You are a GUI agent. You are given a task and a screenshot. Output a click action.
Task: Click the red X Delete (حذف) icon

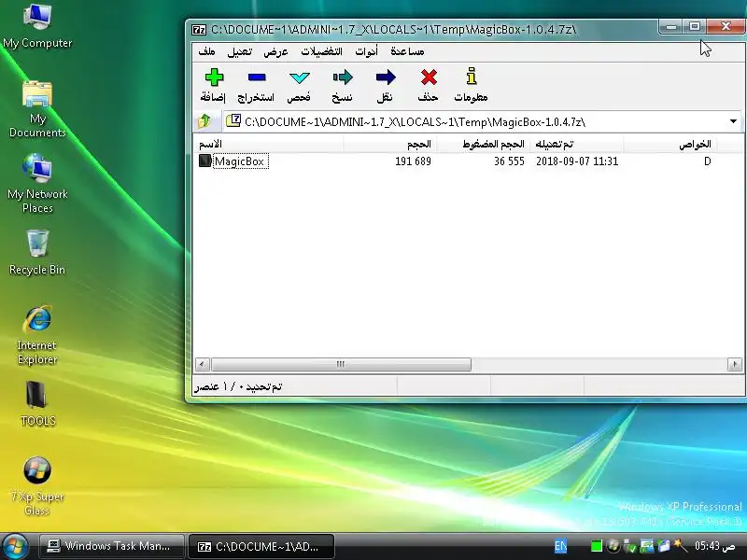(429, 77)
